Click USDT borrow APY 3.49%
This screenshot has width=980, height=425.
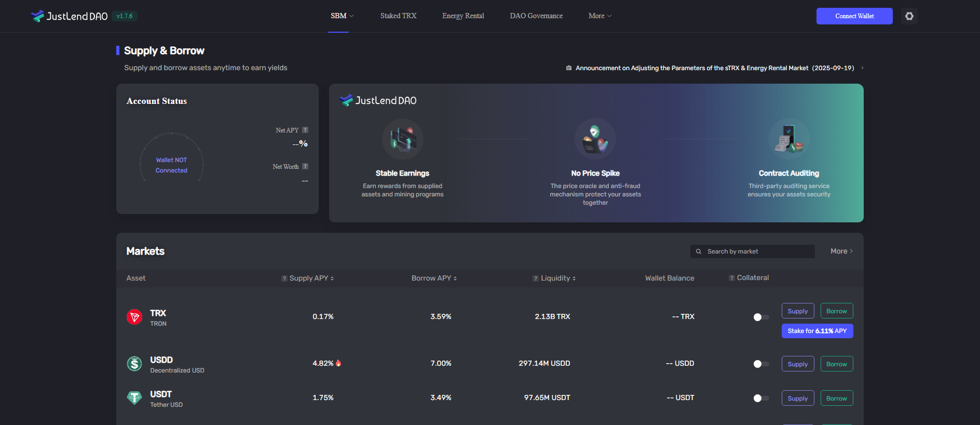[x=441, y=397]
